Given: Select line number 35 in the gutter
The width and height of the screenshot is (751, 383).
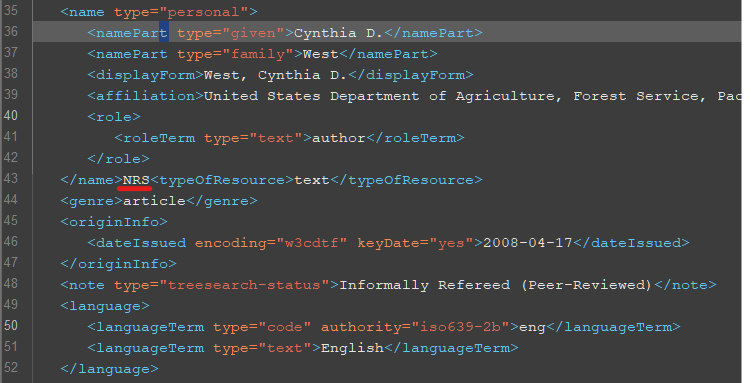Looking at the screenshot, I should (11, 11).
